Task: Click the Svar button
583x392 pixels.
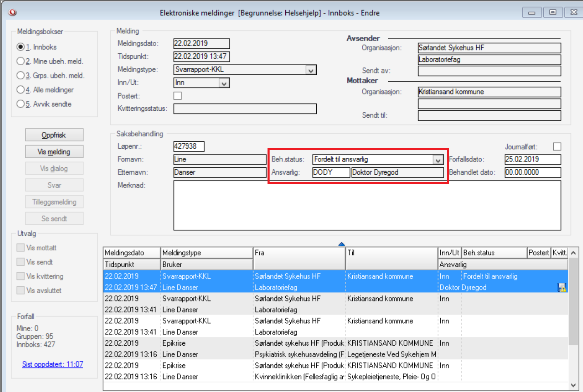Action: point(54,185)
